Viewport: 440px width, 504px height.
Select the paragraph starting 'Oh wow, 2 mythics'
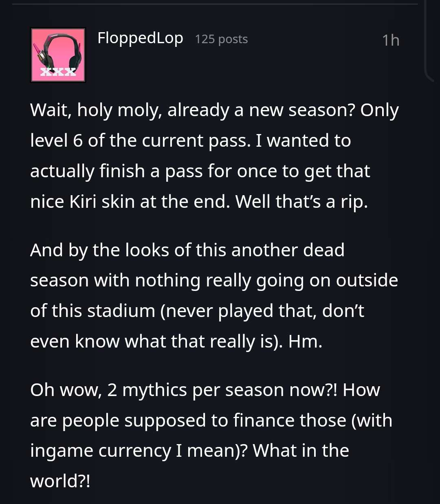coord(211,435)
